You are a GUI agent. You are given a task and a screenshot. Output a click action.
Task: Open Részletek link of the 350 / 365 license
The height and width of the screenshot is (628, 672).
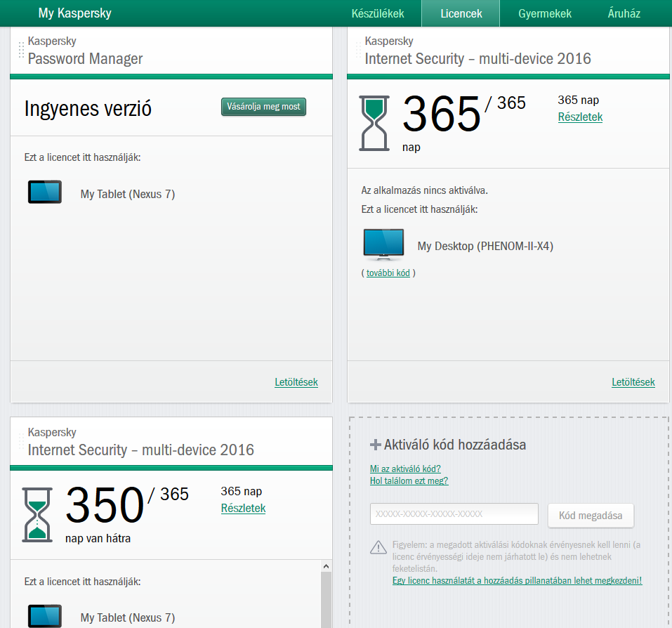[243, 509]
